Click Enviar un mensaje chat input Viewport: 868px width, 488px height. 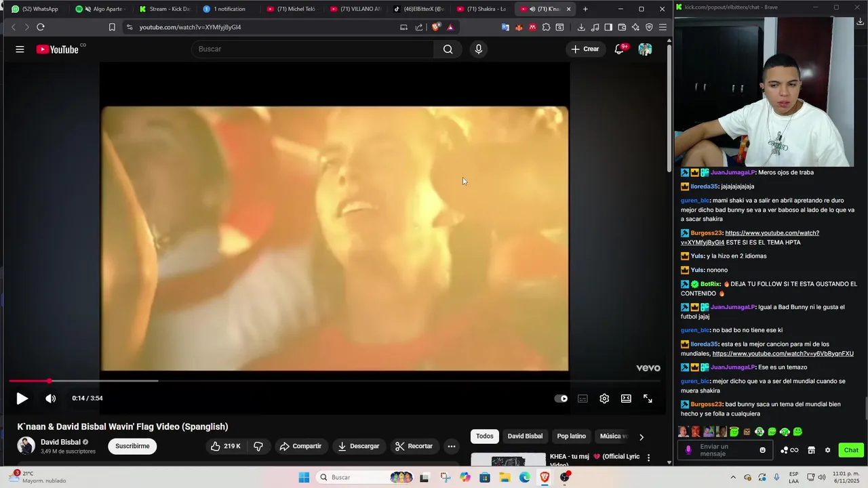724,450
